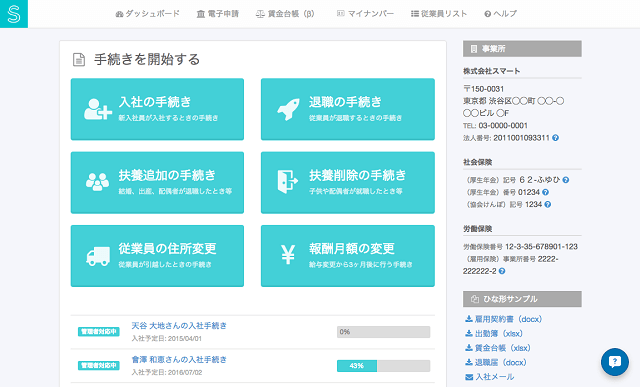
Task: Click the yen icon on 報酬月額の変更
Action: point(288,255)
